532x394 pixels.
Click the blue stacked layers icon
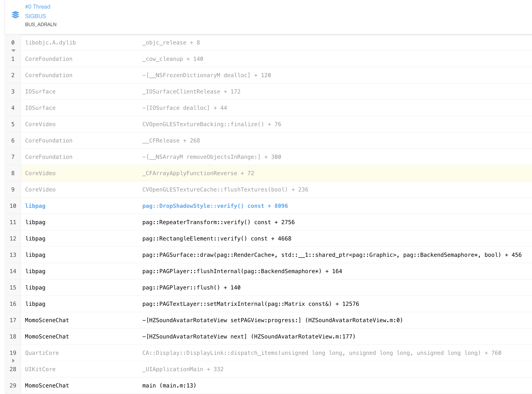(15, 15)
